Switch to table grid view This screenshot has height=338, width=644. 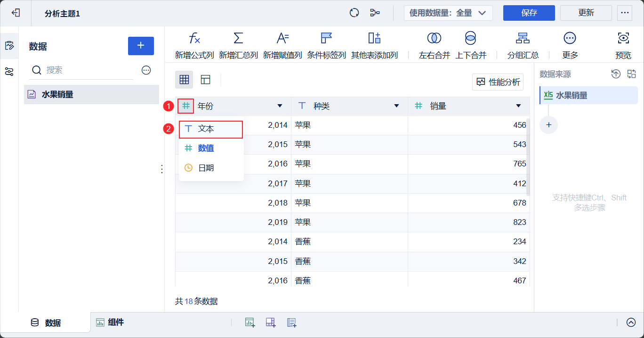point(184,80)
